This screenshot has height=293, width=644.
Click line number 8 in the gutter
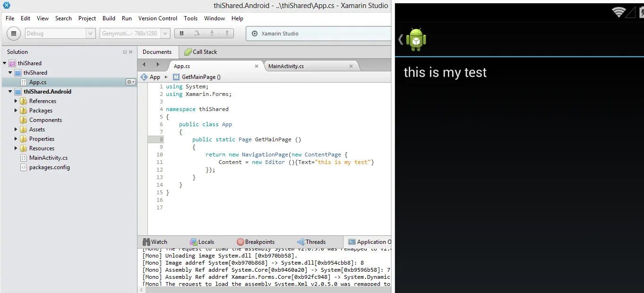pos(161,139)
